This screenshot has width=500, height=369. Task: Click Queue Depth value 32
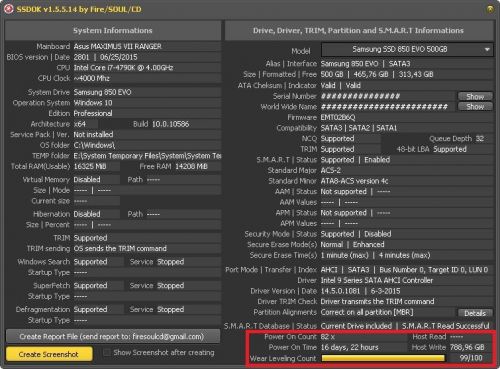(x=480, y=139)
